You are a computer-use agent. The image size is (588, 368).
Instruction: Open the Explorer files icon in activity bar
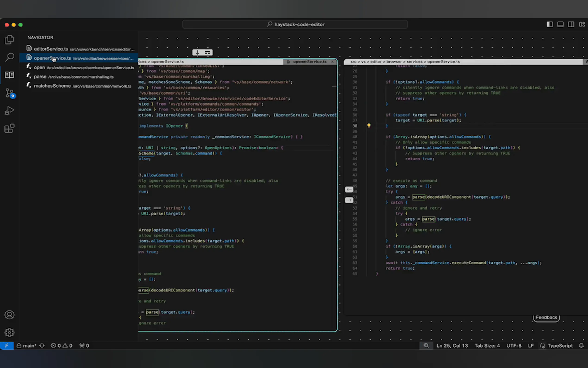click(9, 40)
